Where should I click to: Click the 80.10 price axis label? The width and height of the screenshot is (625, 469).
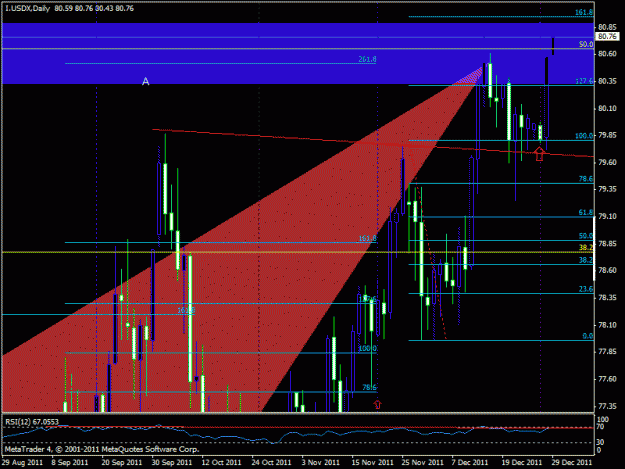click(x=607, y=108)
